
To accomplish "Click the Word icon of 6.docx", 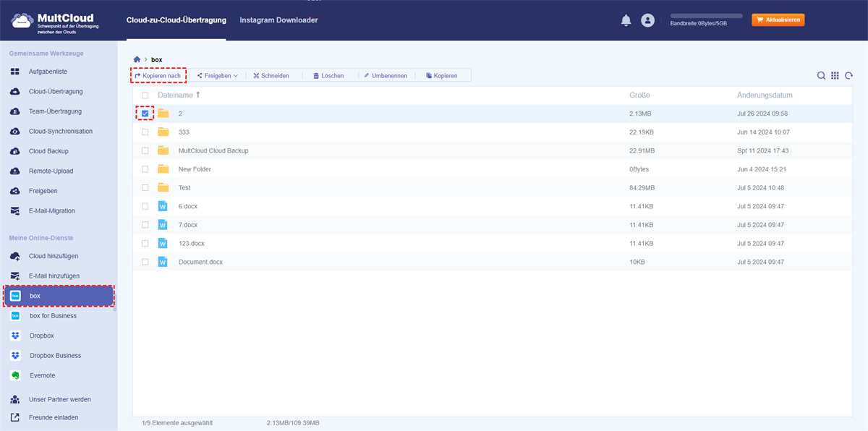I will tap(163, 206).
